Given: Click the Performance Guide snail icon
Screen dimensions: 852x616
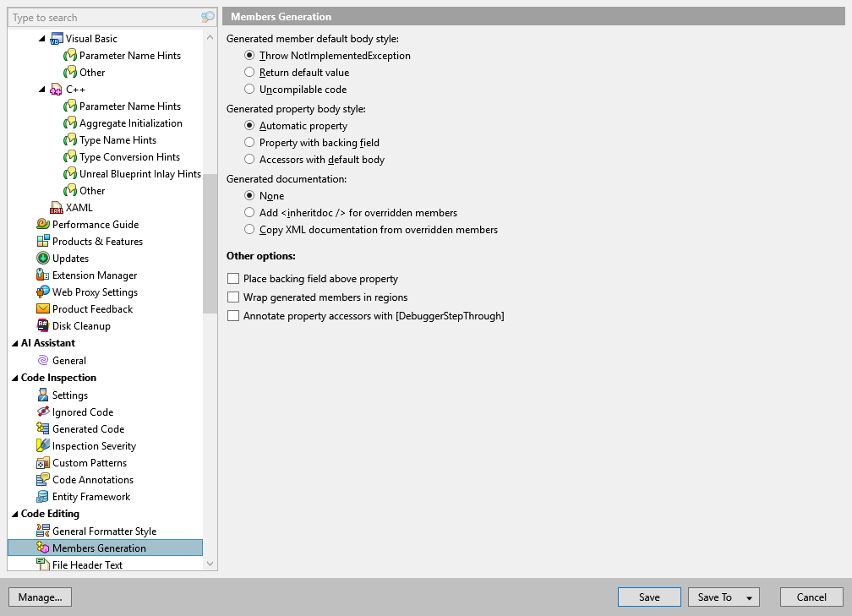Looking at the screenshot, I should [x=43, y=225].
